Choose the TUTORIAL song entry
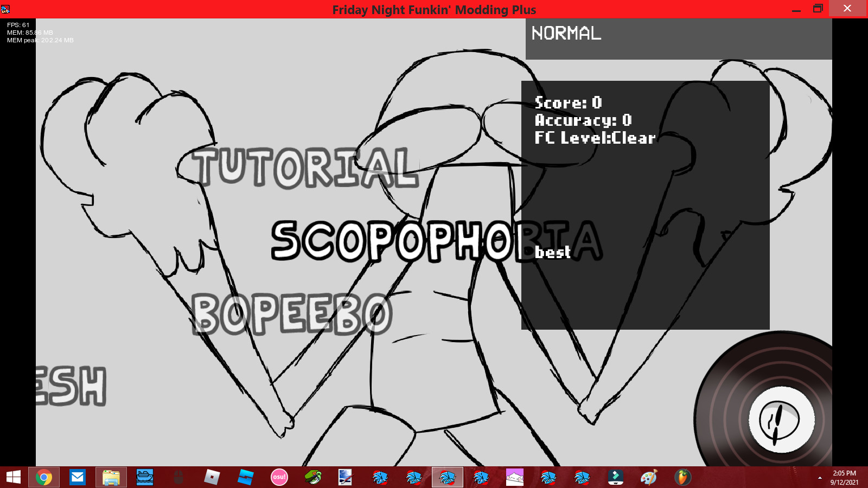This screenshot has width=868, height=488. pyautogui.click(x=306, y=168)
